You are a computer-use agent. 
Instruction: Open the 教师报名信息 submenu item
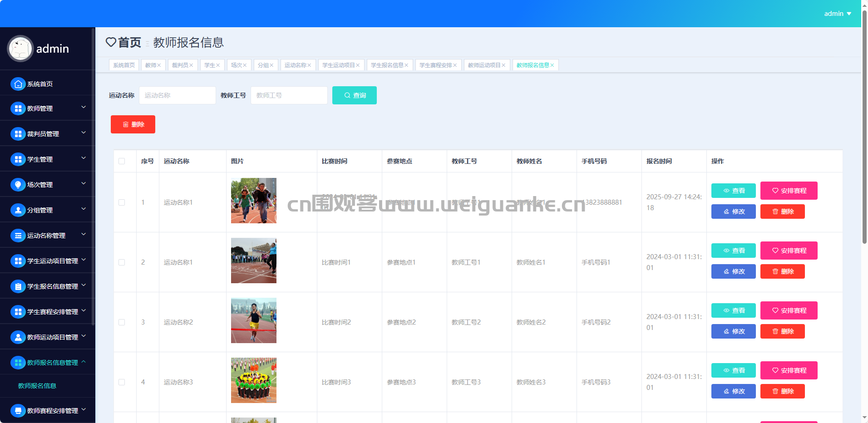(x=37, y=386)
